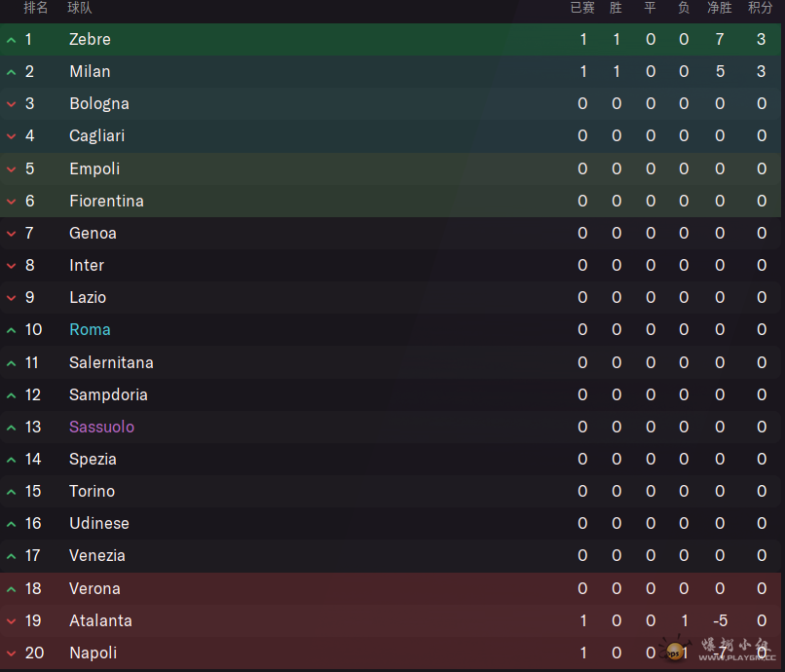
Task: Click the 已赛 played column header
Action: (x=582, y=8)
